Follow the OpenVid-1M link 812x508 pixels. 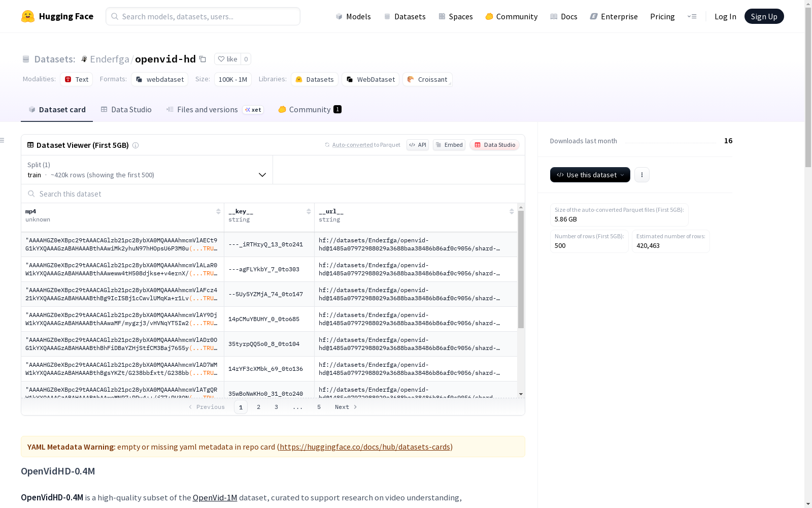click(215, 497)
